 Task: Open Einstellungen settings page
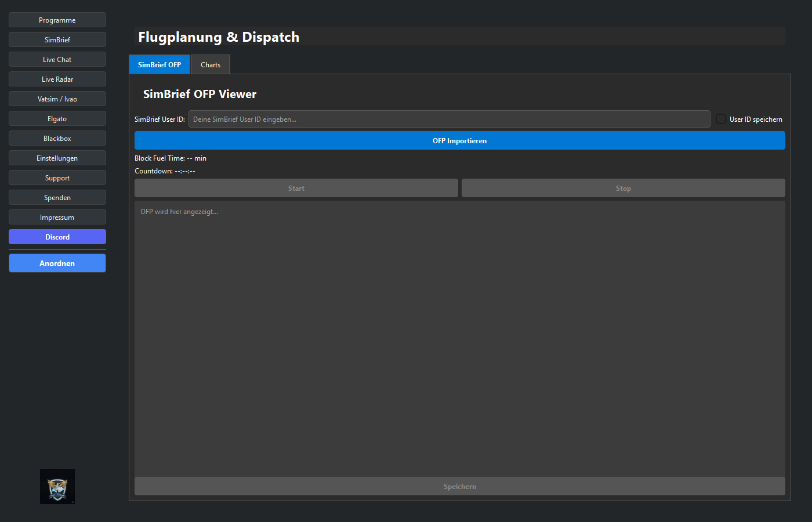pos(57,158)
